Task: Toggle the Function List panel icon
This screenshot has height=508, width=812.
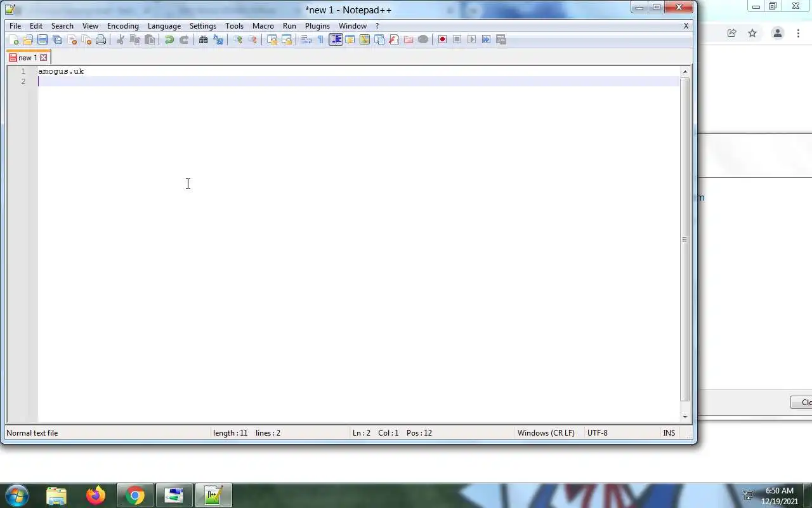Action: (394, 39)
